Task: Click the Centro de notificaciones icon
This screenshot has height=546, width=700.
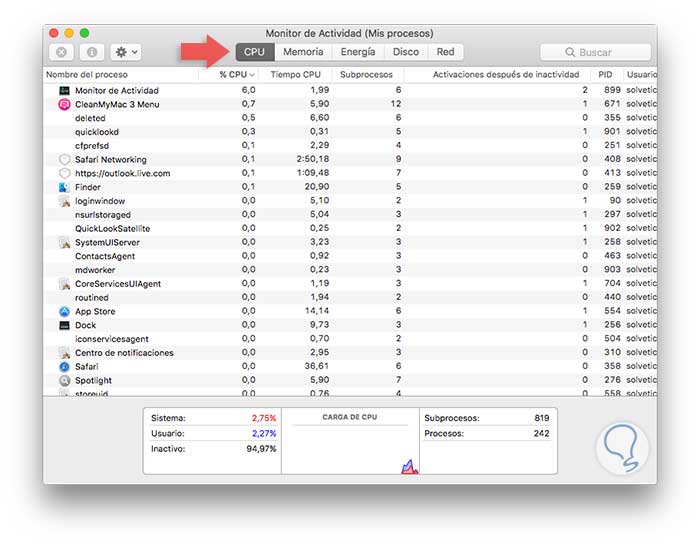Action: tap(65, 353)
